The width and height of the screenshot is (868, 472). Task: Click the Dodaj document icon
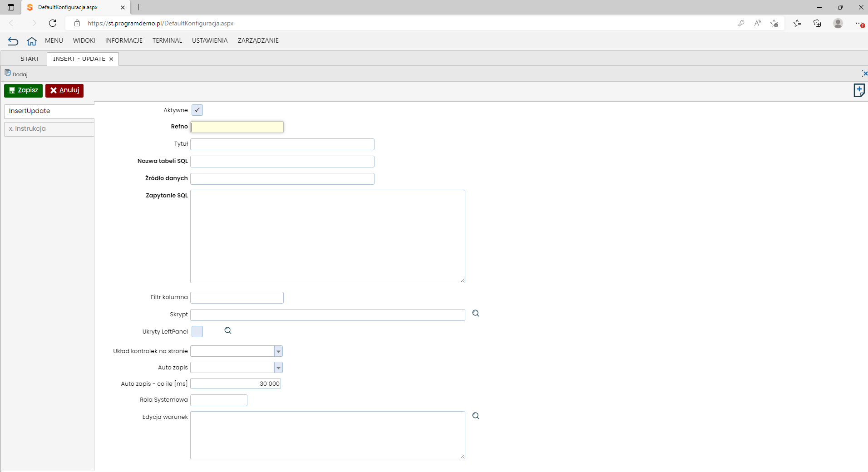click(x=8, y=73)
